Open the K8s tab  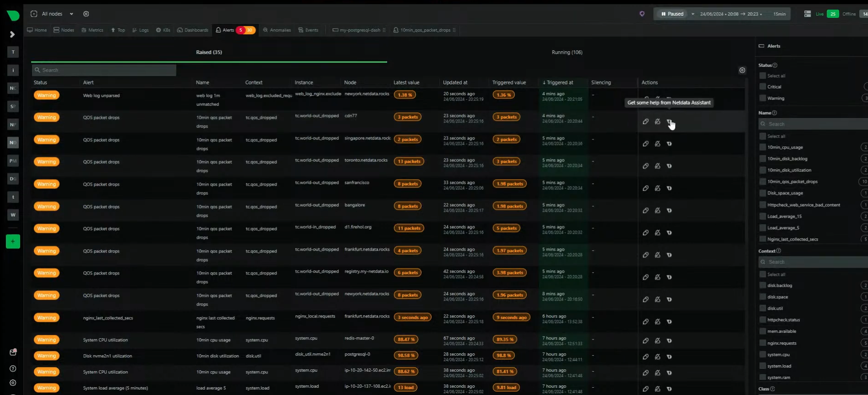pyautogui.click(x=163, y=30)
